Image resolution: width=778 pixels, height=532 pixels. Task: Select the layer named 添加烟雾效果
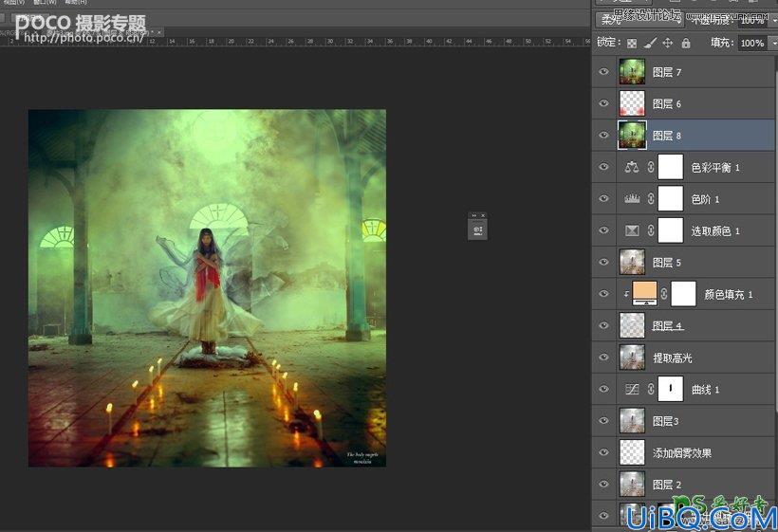point(682,453)
